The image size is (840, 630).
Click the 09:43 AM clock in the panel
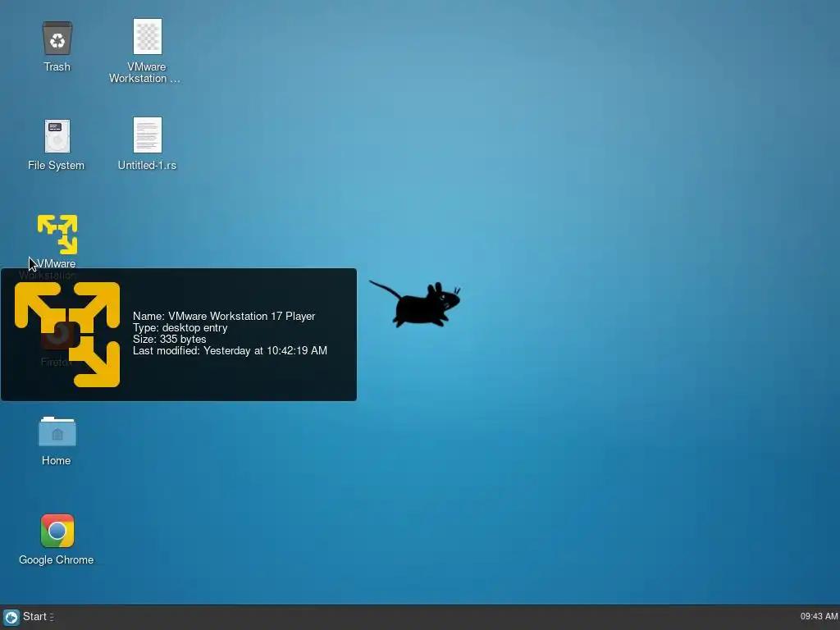[819, 617]
